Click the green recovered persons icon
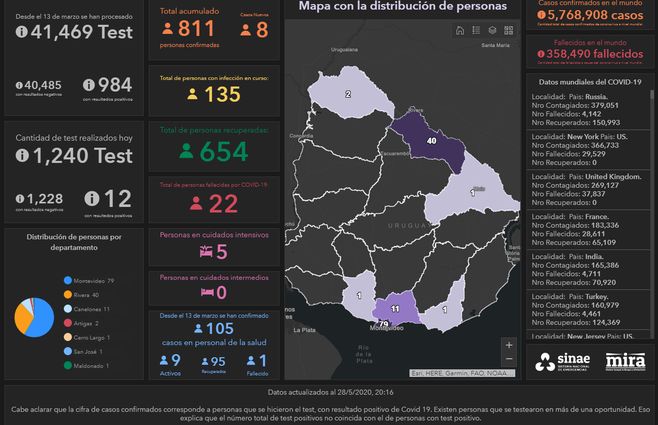The height and width of the screenshot is (425, 658). tap(185, 152)
